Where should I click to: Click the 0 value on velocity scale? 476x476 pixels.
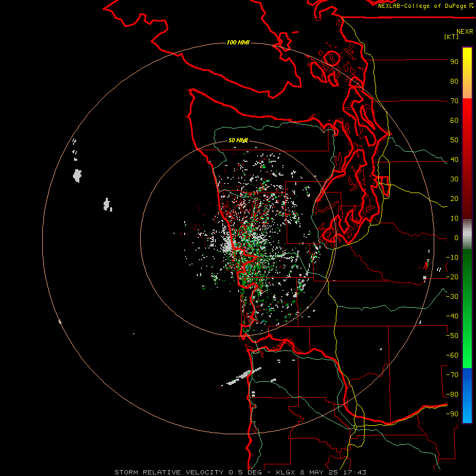coord(456,237)
